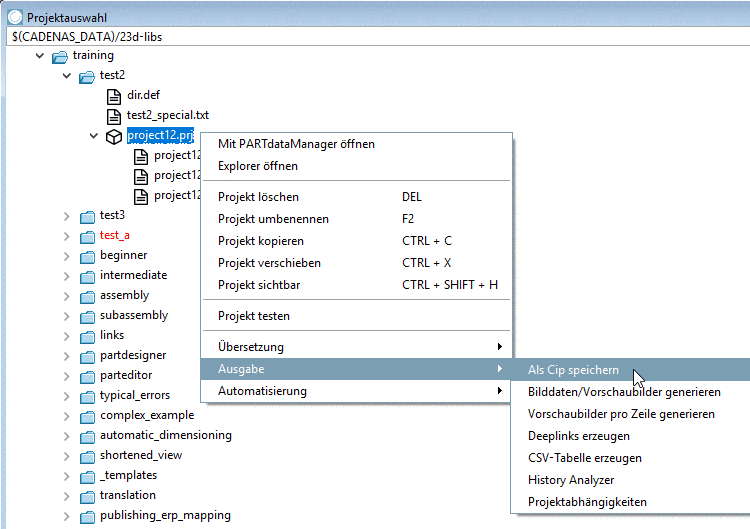Expand the partdesigner folder chevron
This screenshot has width=750, height=529.
click(x=66, y=356)
